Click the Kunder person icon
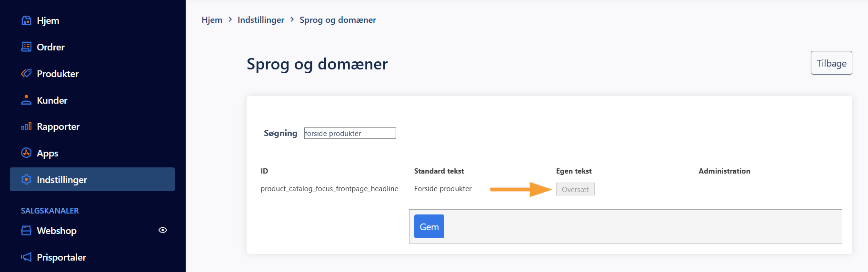Image resolution: width=868 pixels, height=272 pixels. coord(26,100)
